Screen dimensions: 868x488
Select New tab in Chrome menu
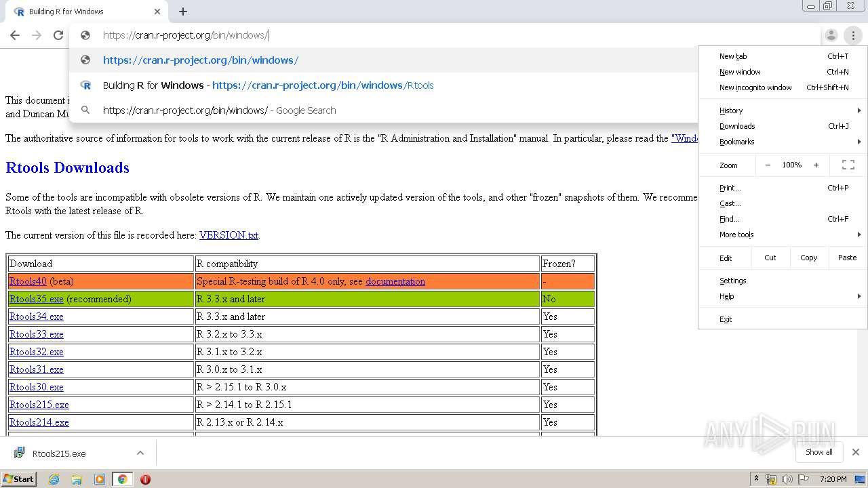click(783, 56)
